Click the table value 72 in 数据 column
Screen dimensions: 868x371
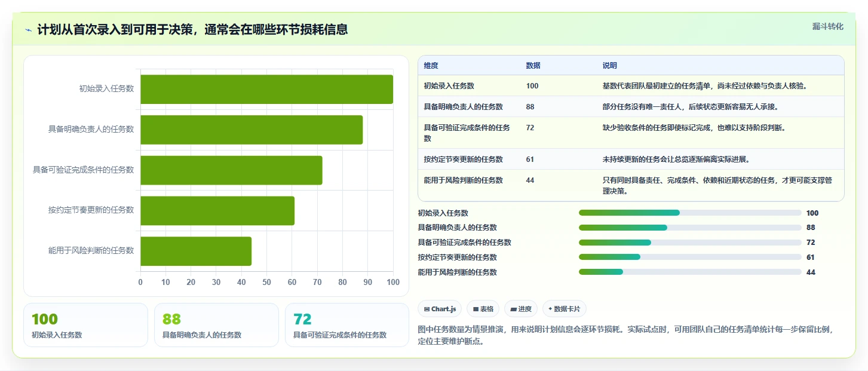tap(530, 128)
